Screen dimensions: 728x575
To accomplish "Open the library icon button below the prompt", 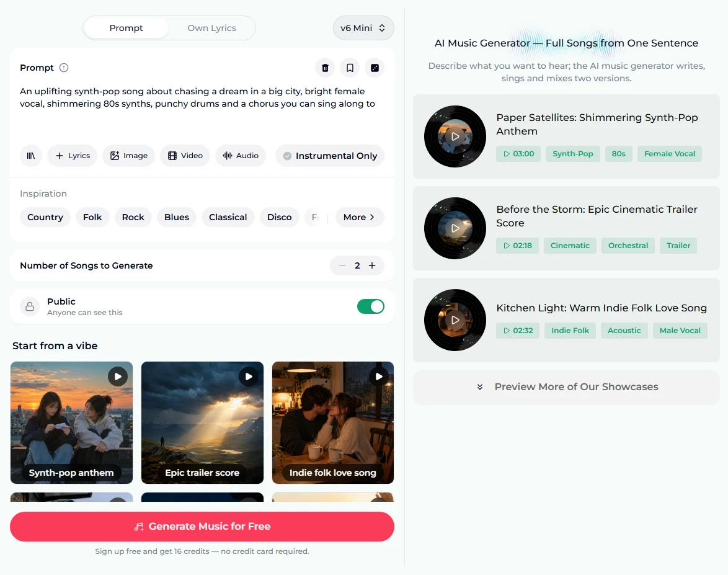I will coord(30,156).
